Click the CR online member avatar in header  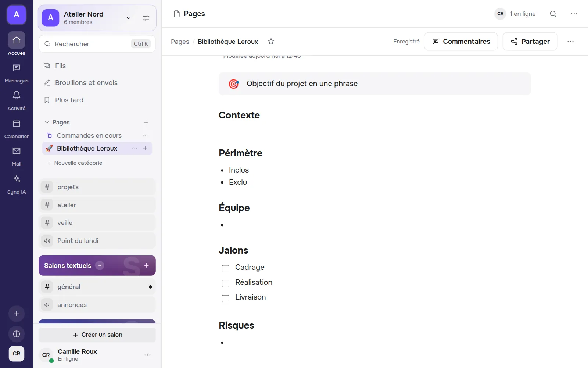point(500,14)
